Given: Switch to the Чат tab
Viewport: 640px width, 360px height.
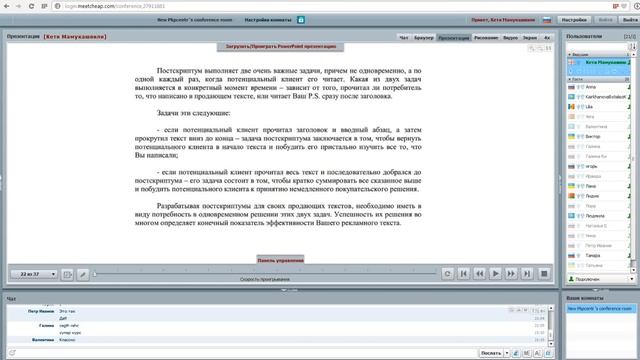Looking at the screenshot, I should pyautogui.click(x=404, y=38).
